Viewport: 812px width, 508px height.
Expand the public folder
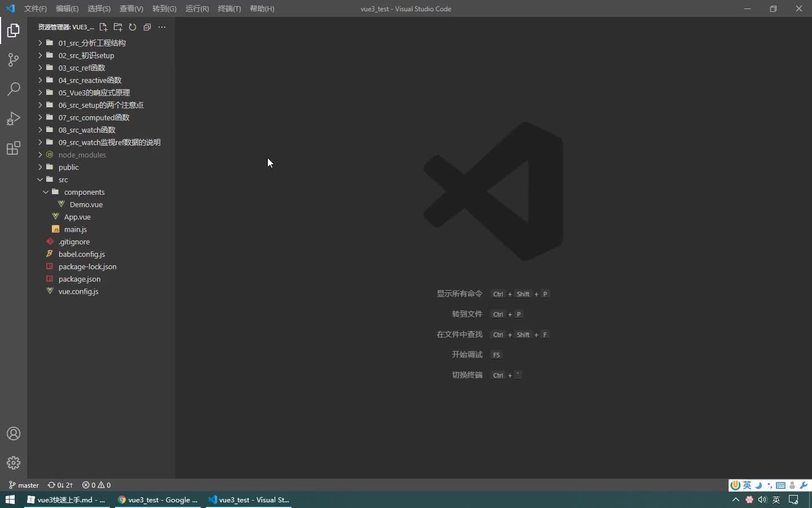(68, 167)
